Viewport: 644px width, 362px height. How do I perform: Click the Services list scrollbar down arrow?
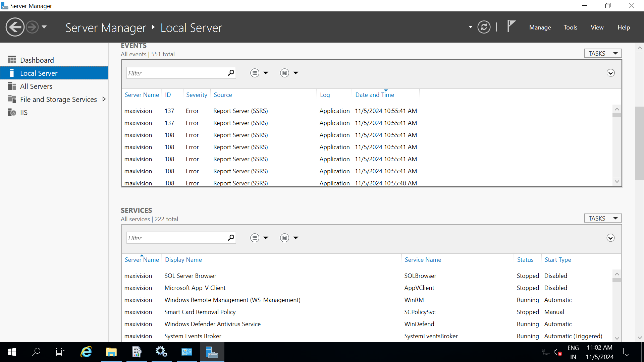[617, 338]
